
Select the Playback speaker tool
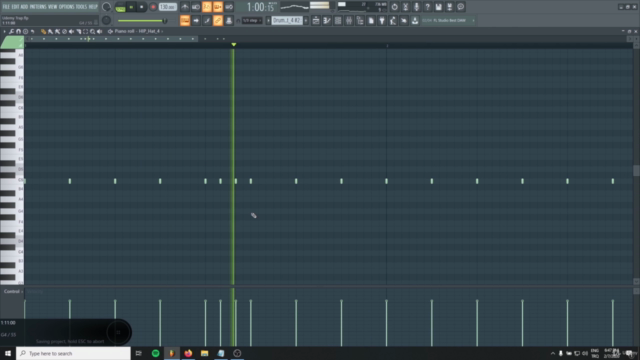(x=100, y=31)
